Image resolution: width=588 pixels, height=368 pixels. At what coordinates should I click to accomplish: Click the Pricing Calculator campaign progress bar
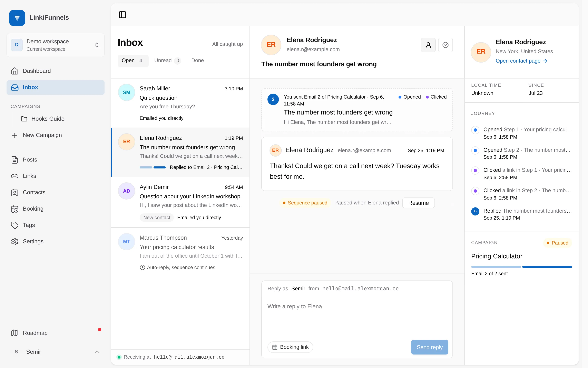coord(521,267)
